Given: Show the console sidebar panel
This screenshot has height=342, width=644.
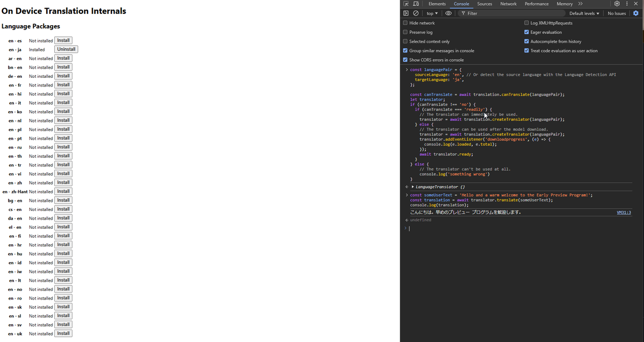Looking at the screenshot, I should coord(405,13).
